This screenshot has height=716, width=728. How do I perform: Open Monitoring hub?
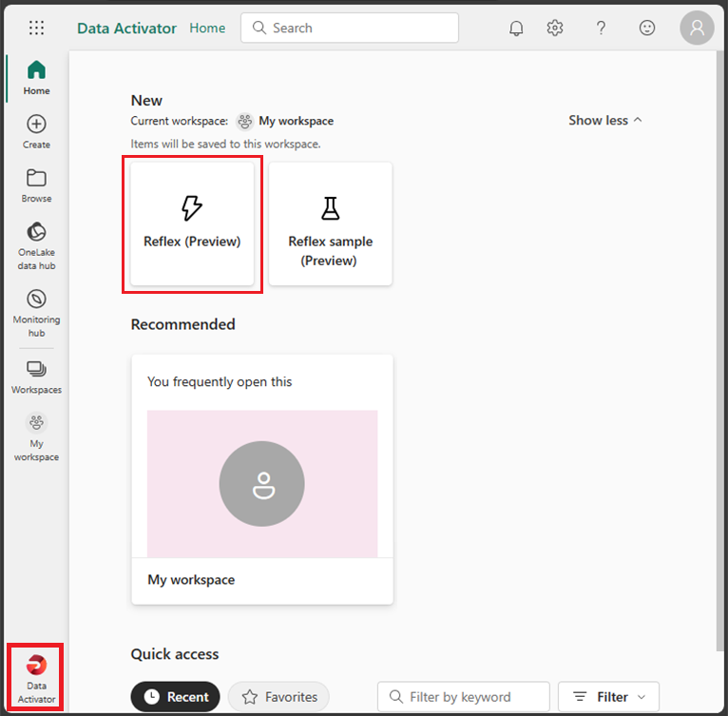click(x=36, y=313)
